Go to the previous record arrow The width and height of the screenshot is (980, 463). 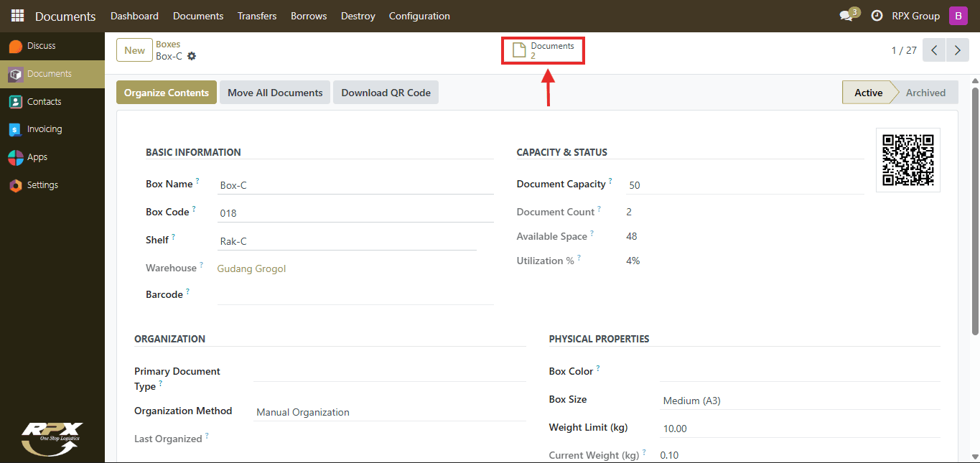(934, 50)
